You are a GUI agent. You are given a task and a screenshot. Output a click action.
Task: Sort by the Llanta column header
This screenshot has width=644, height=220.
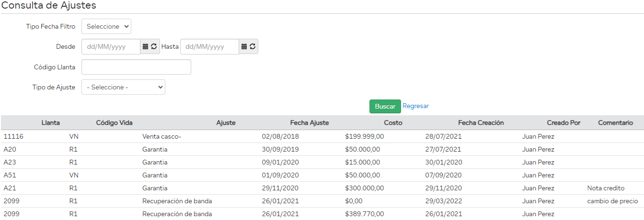click(x=50, y=123)
